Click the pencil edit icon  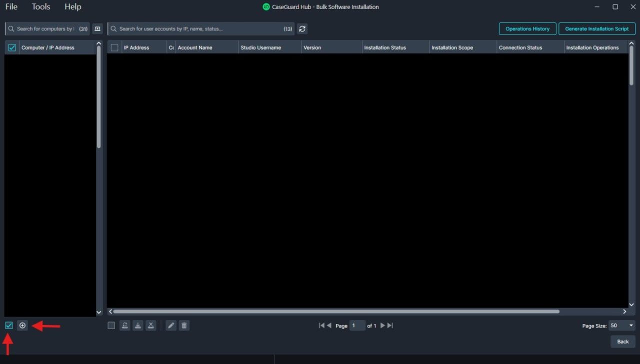point(171,325)
